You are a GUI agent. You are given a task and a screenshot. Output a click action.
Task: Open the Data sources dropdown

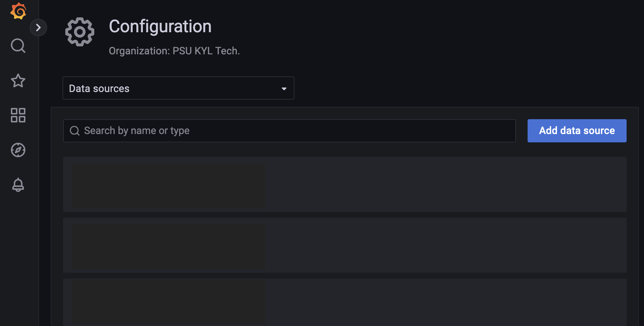pyautogui.click(x=178, y=88)
